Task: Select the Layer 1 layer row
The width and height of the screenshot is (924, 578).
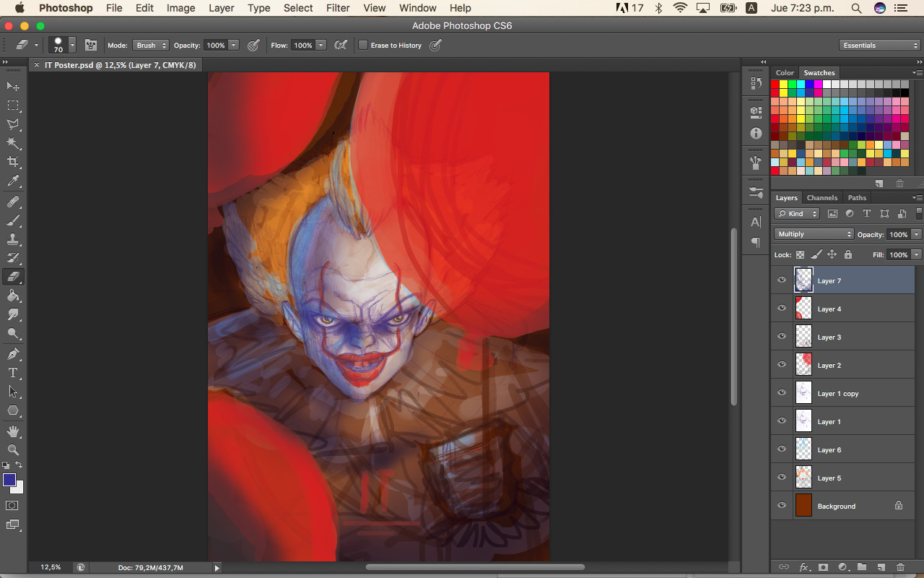Action: (842, 421)
